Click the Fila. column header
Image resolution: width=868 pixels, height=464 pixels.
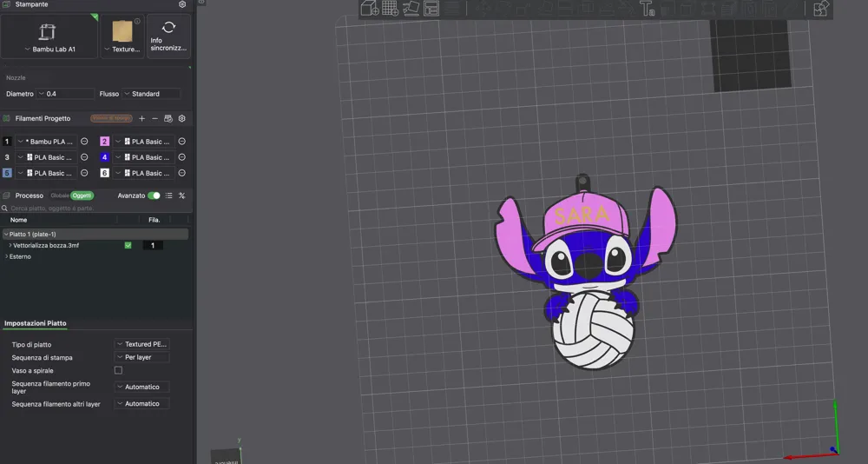(x=155, y=220)
